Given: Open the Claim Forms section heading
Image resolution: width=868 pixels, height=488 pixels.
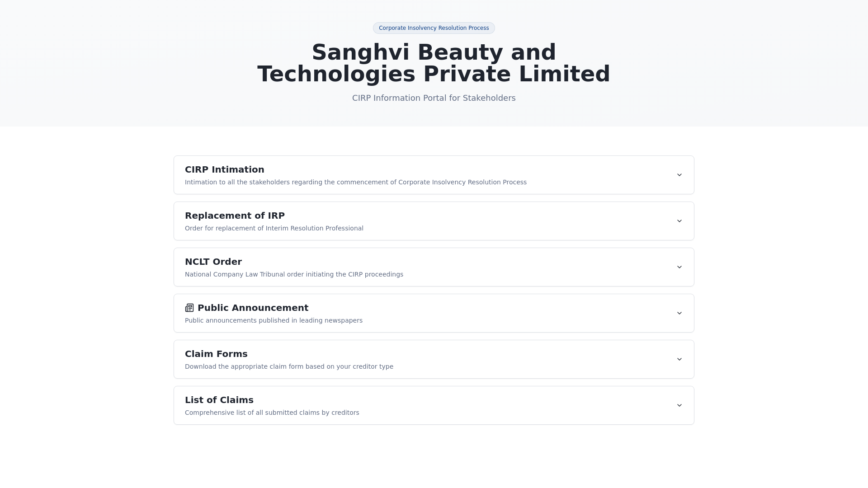Looking at the screenshot, I should click(216, 354).
